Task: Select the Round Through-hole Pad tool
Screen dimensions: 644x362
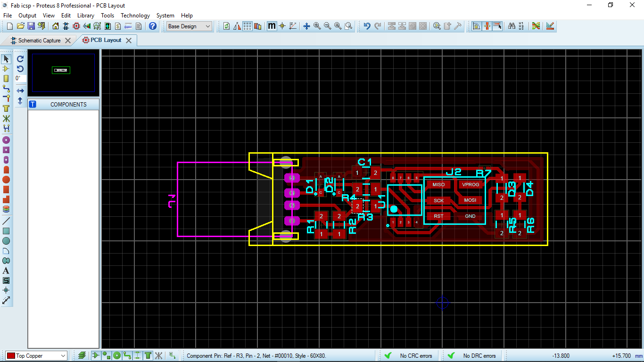Action: [x=6, y=140]
